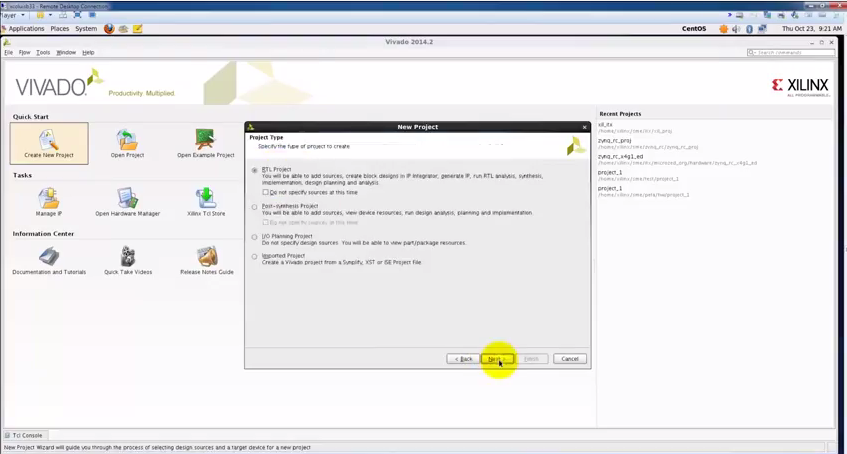
Task: Click Cancel in the New Project dialog
Action: (x=570, y=359)
